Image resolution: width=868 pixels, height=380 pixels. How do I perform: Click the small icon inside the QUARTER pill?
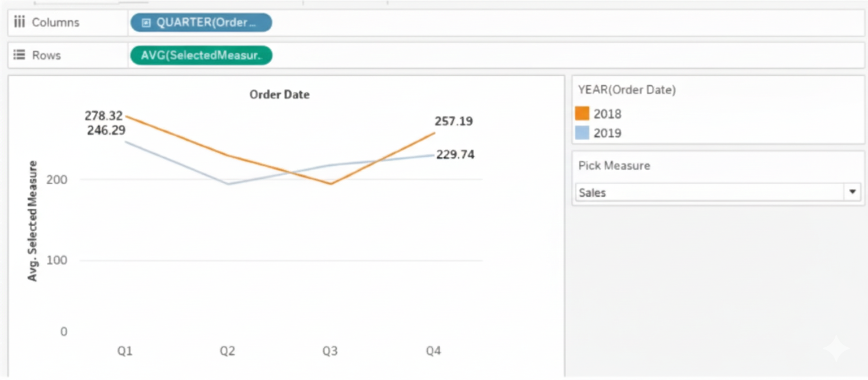coord(146,23)
